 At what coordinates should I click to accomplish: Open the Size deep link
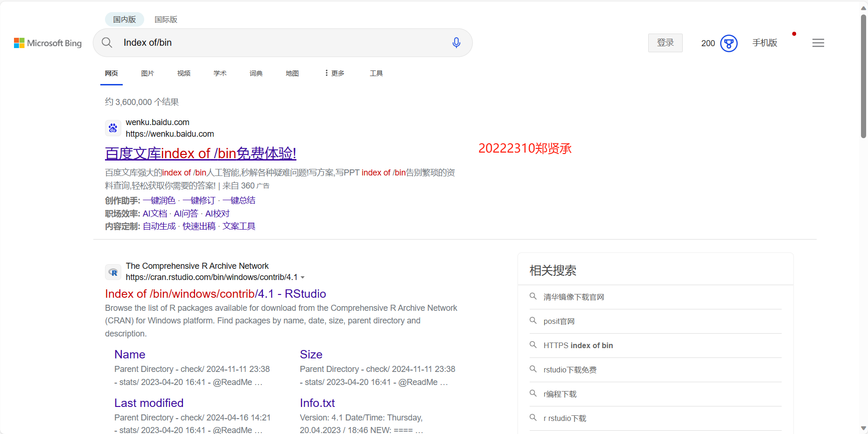pyautogui.click(x=311, y=354)
